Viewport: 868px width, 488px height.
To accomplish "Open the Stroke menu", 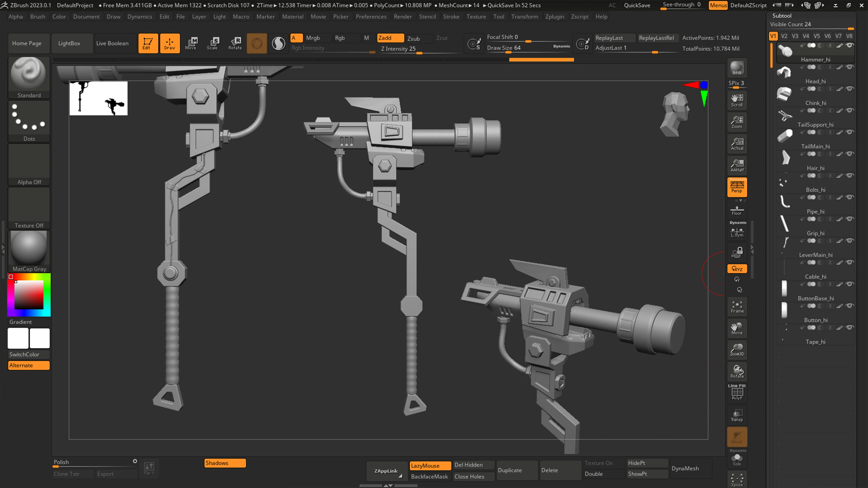I will pyautogui.click(x=451, y=17).
